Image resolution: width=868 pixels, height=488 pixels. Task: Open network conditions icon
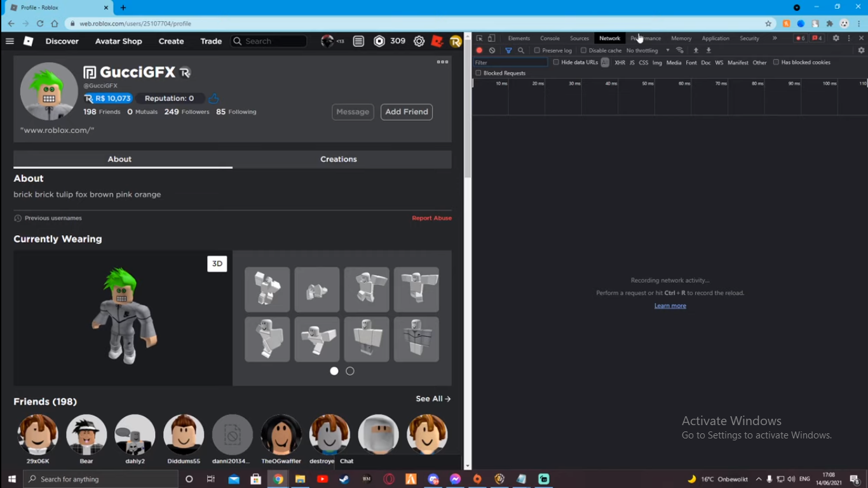(x=680, y=50)
